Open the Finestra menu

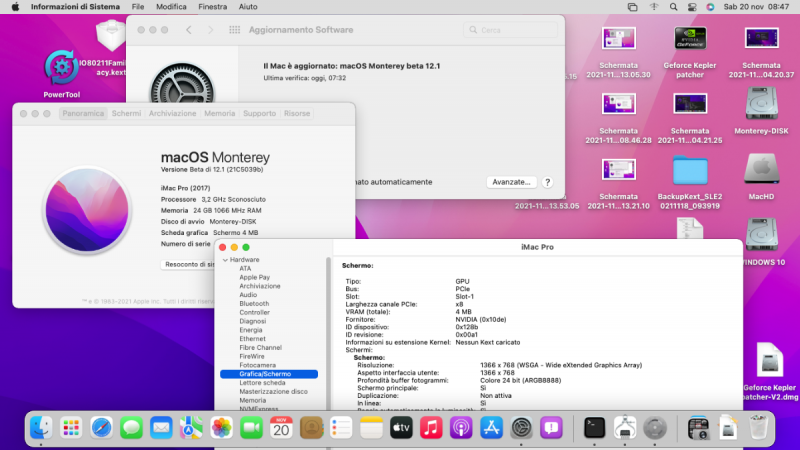coord(211,6)
